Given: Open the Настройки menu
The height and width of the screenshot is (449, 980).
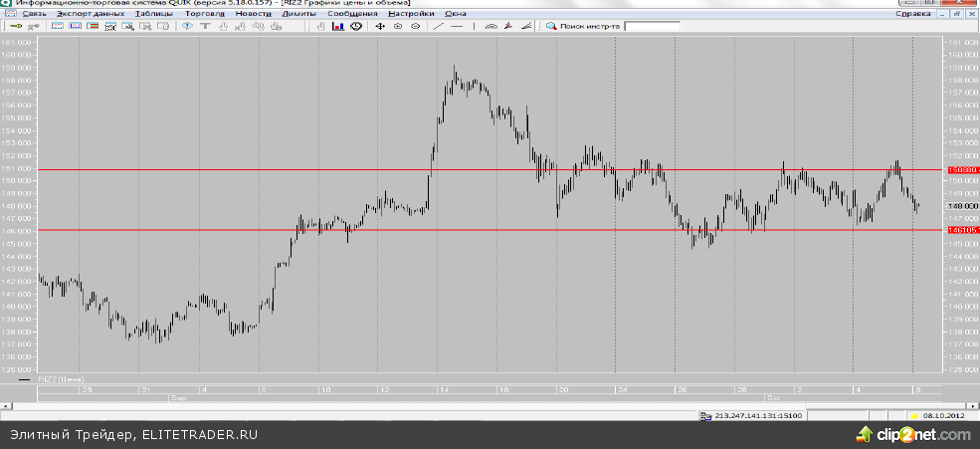Looking at the screenshot, I should (x=411, y=14).
